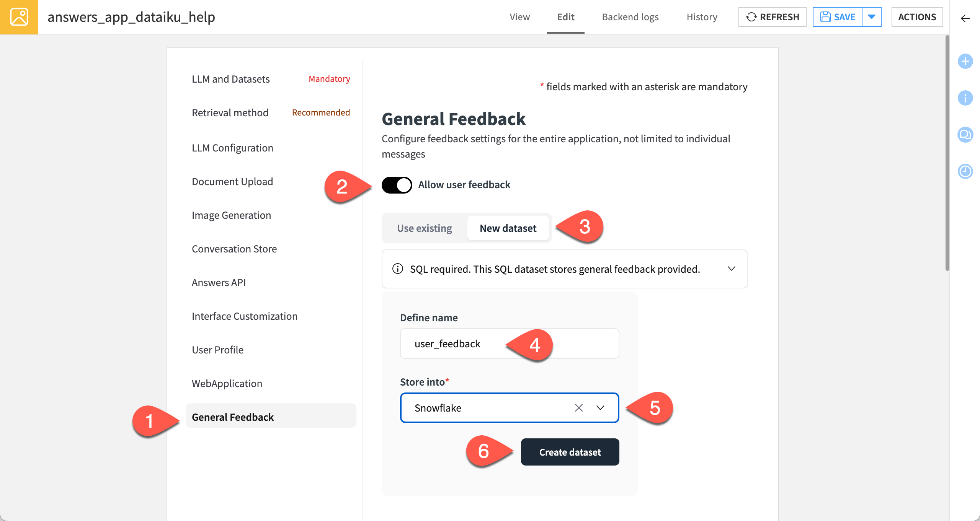
Task: Switch to the View tab
Action: pyautogui.click(x=519, y=17)
